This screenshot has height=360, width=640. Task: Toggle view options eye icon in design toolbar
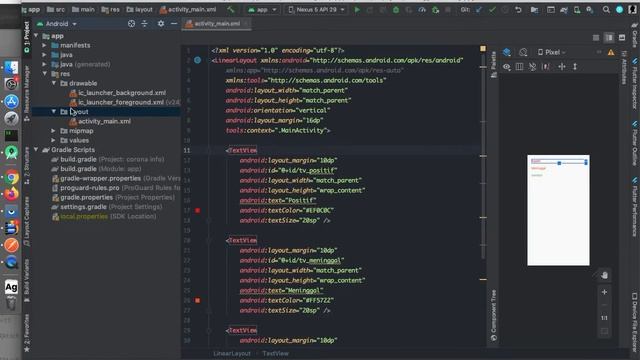507,67
